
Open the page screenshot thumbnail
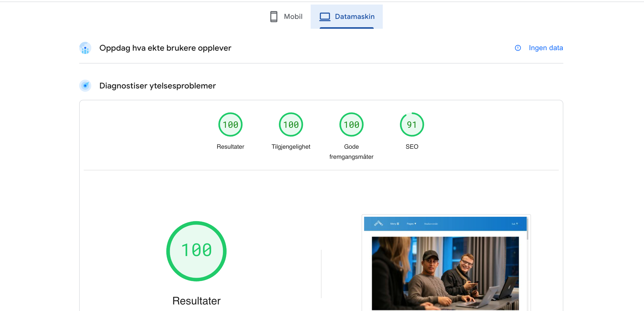pos(446,263)
